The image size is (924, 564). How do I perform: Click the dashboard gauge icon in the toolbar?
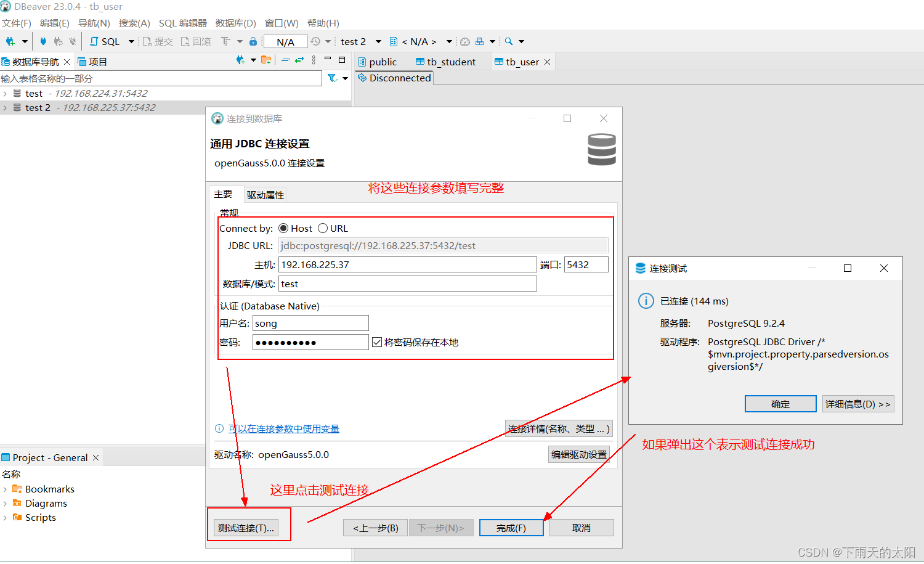[465, 41]
